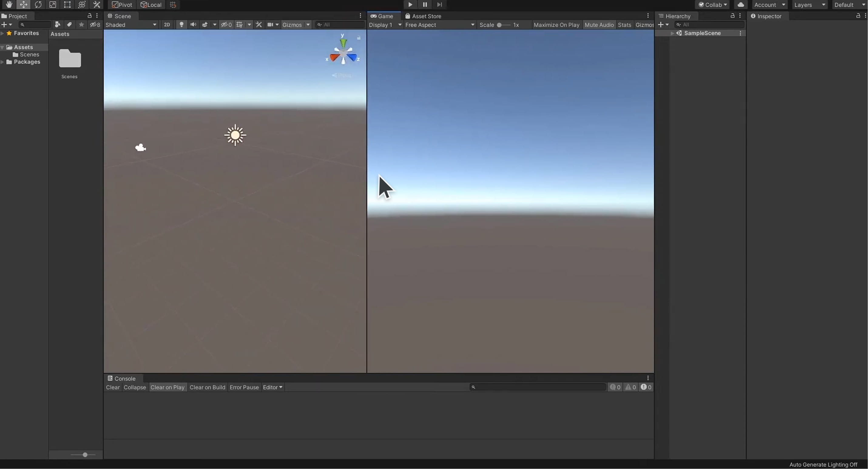Toggle Mute Audio in Game view
This screenshot has width=868, height=469.
(x=599, y=25)
